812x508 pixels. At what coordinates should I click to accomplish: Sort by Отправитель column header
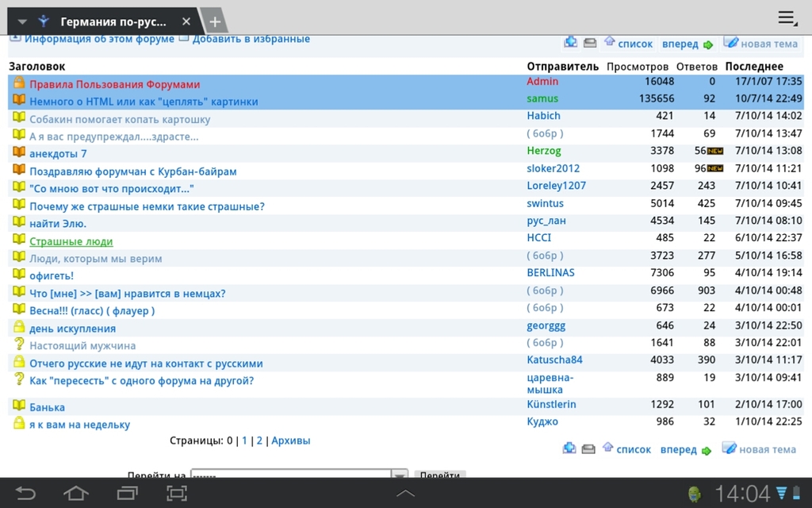(562, 67)
